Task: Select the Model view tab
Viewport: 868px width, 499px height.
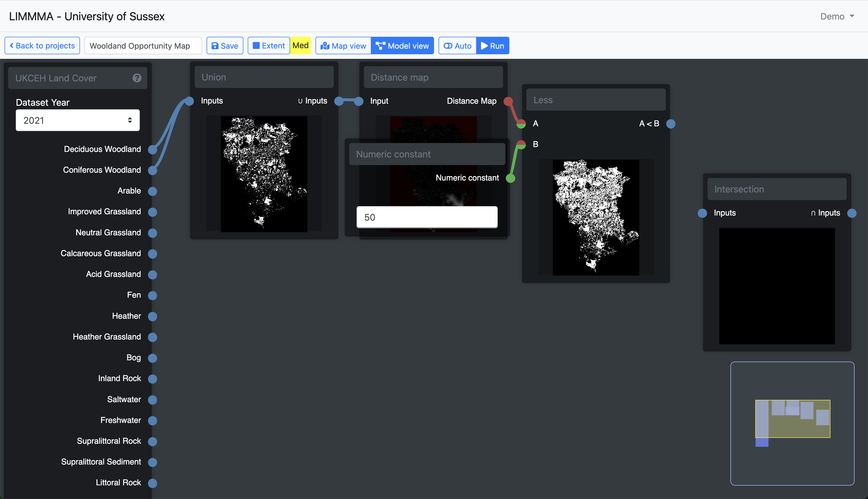Action: click(x=402, y=46)
